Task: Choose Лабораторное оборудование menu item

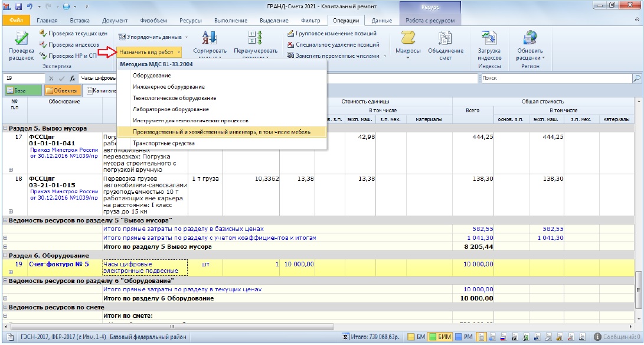Action: 222,109
